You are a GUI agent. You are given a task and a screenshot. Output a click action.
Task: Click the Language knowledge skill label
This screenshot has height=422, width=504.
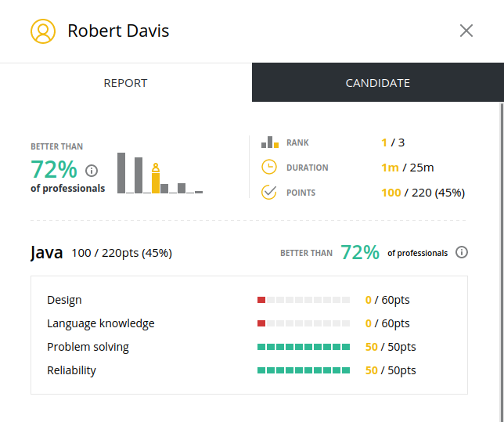coord(101,323)
